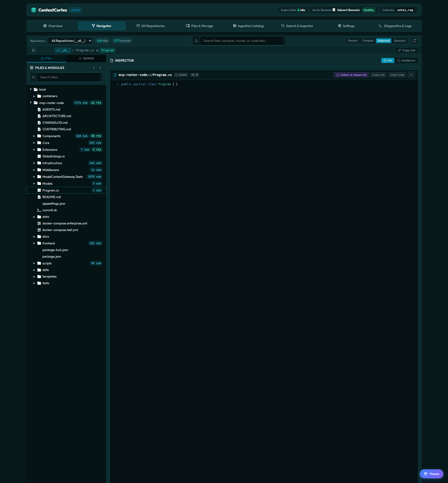Expand the frontend folder
Screen dimensions: 448x483
[34, 243]
